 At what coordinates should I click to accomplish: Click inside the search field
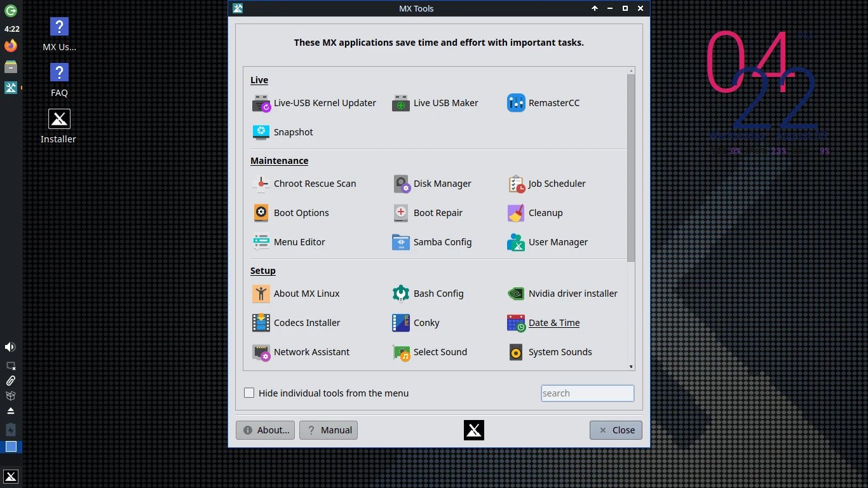tap(587, 393)
